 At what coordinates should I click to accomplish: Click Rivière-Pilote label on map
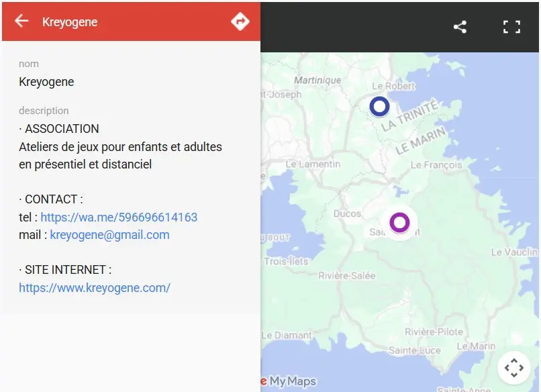[x=434, y=332]
